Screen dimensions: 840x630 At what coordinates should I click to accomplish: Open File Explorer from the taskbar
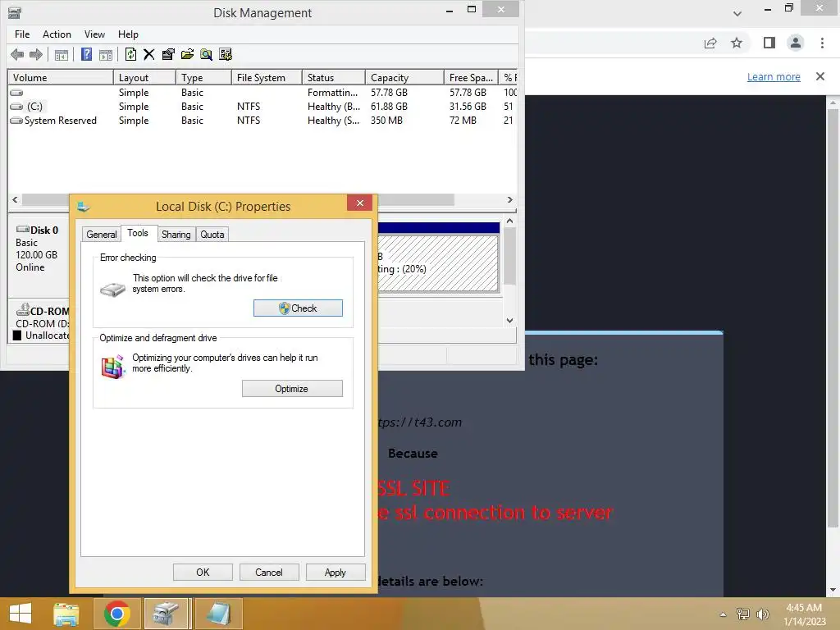click(x=66, y=614)
